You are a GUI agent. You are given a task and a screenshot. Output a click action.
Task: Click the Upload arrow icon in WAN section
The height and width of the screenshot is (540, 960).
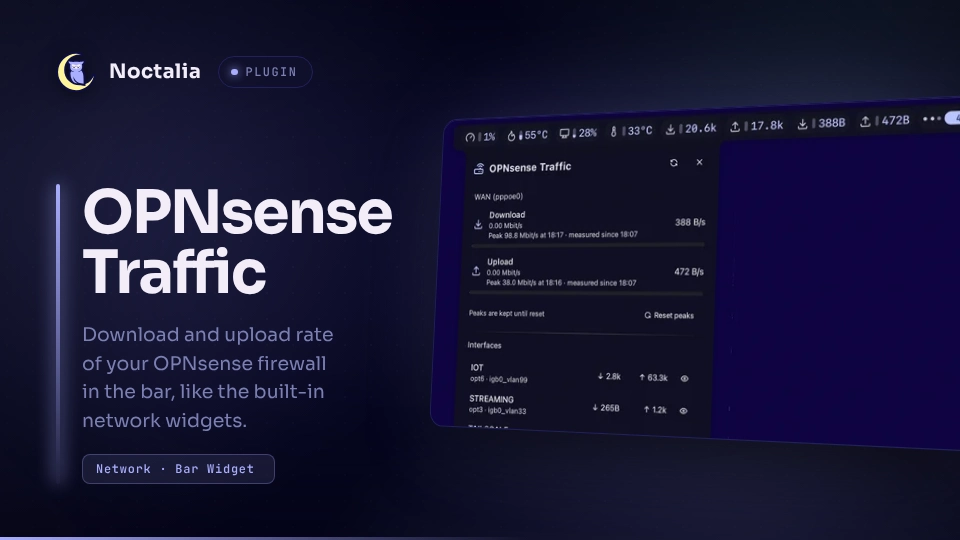tap(476, 271)
